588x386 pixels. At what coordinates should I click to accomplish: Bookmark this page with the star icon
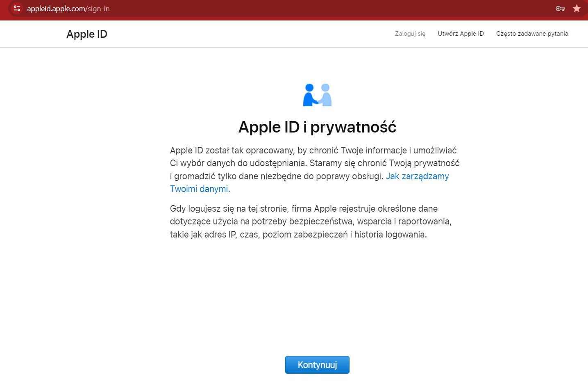tap(577, 8)
